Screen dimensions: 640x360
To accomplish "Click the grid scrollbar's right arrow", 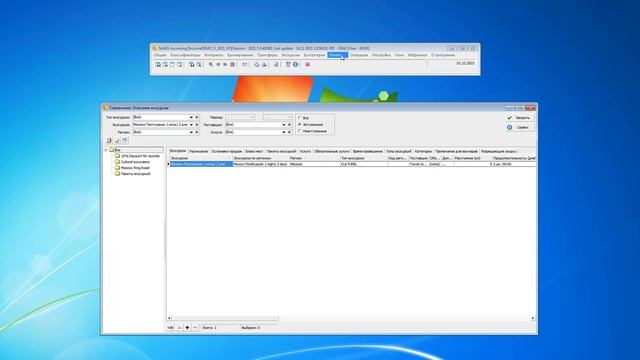I will coord(533,318).
